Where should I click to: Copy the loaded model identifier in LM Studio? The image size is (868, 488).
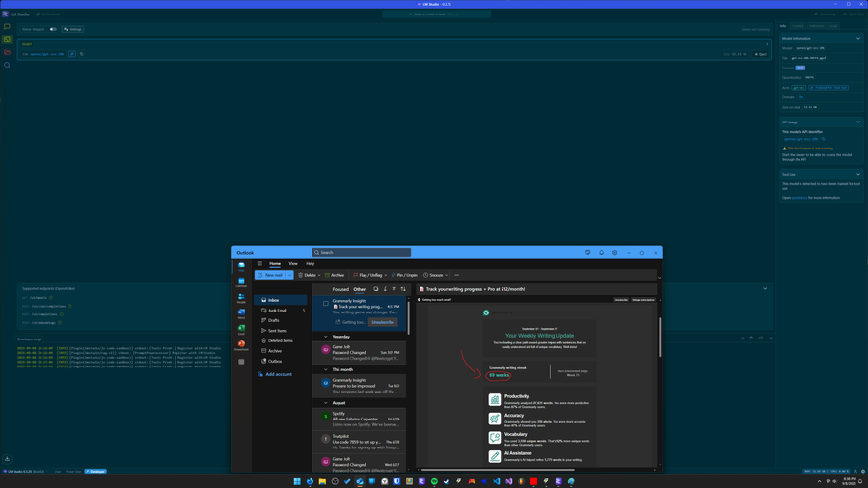coord(81,54)
